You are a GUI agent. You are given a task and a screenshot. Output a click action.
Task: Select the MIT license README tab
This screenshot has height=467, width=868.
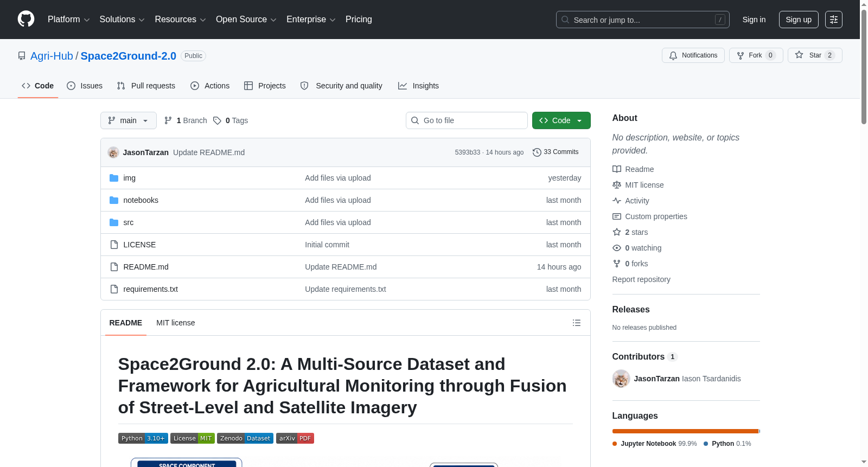(x=176, y=323)
